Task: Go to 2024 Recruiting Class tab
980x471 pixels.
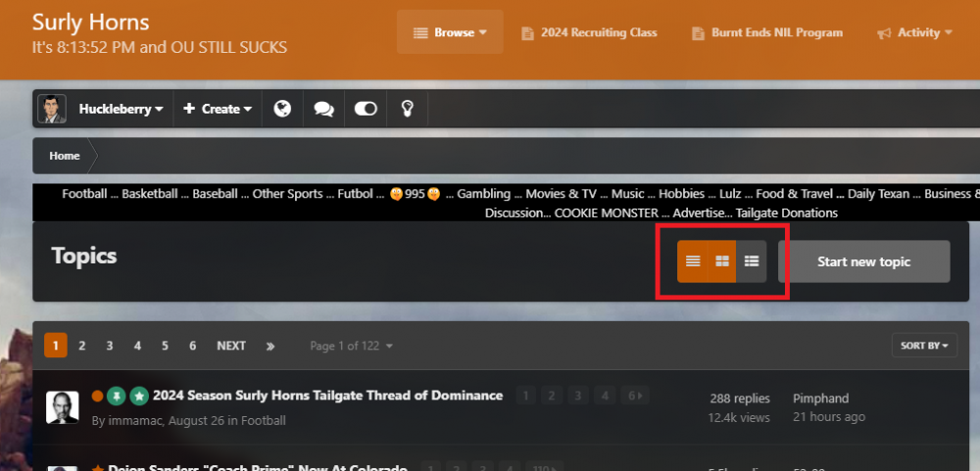Action: pos(589,32)
